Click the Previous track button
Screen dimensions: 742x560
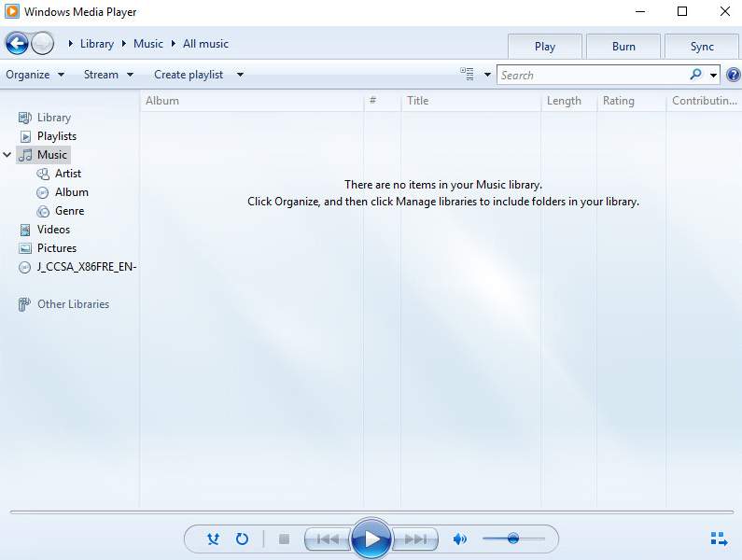(x=328, y=539)
